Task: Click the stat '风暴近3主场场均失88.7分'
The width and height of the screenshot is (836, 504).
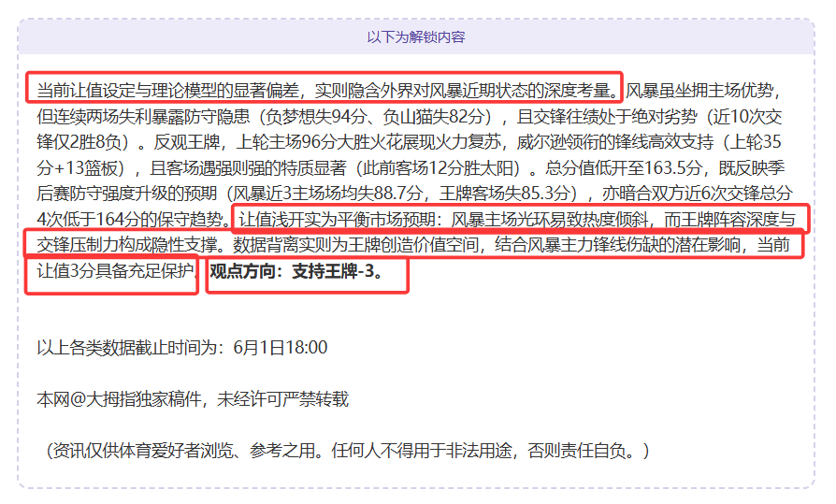Action: point(328,194)
